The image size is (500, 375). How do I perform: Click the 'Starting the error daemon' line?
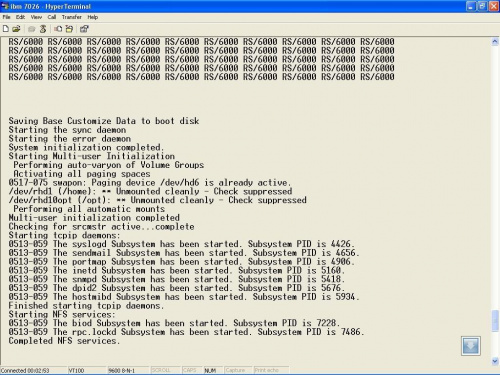coord(70,139)
